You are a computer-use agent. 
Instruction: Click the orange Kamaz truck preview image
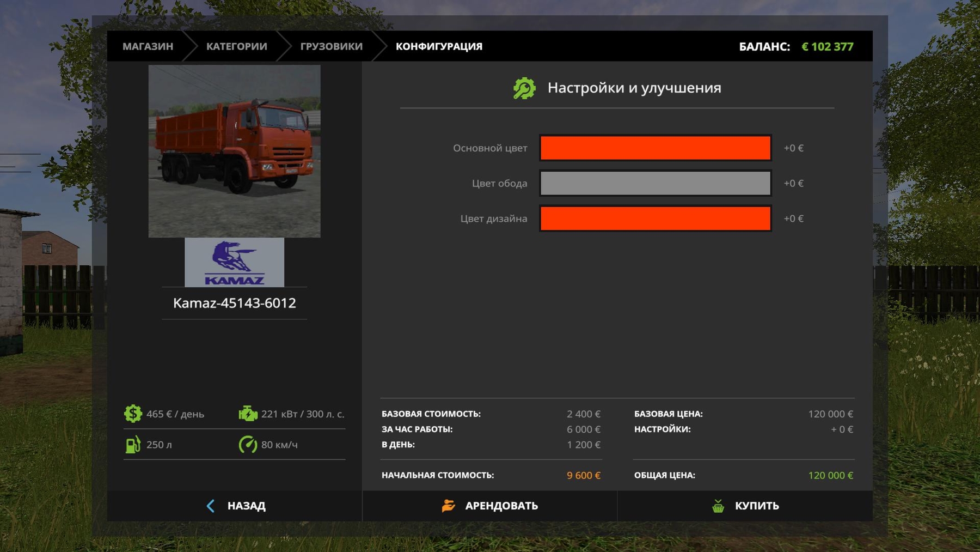(234, 151)
